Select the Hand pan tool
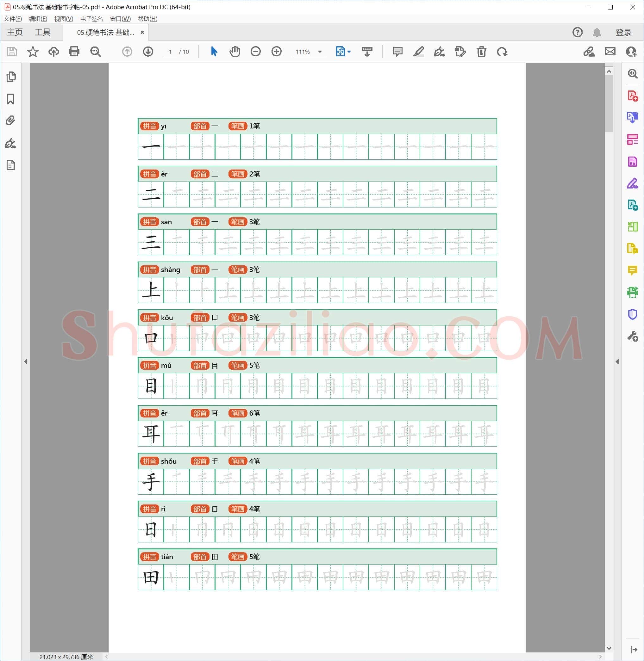 pyautogui.click(x=235, y=52)
